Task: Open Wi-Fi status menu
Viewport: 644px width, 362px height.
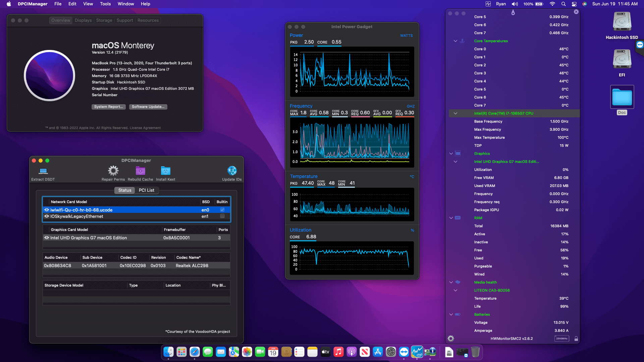Action: coord(552,4)
